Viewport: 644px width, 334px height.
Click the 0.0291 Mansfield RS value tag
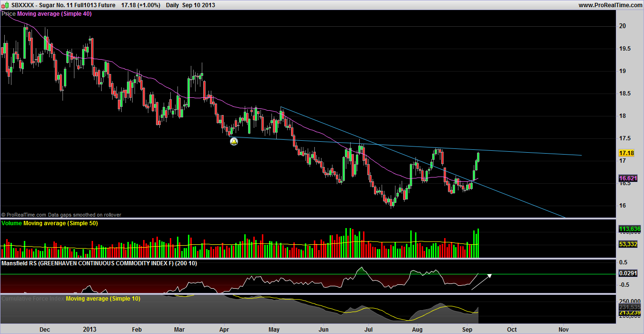627,274
